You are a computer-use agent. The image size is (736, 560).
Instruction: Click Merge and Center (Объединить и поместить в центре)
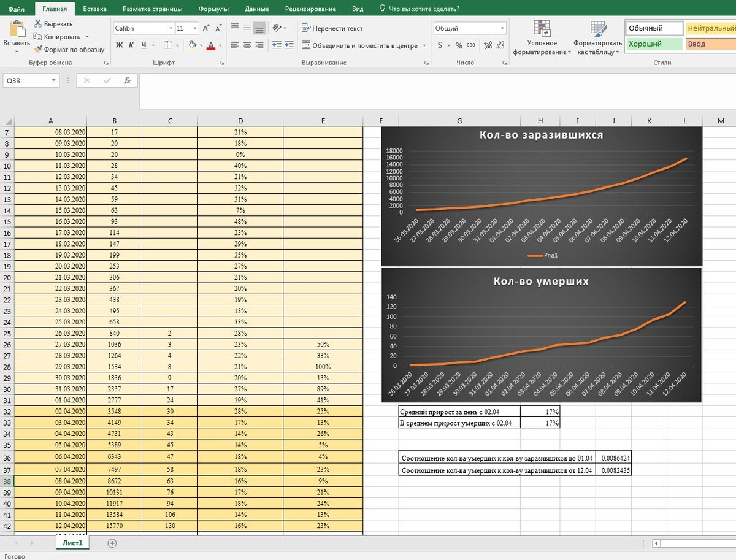click(x=359, y=45)
